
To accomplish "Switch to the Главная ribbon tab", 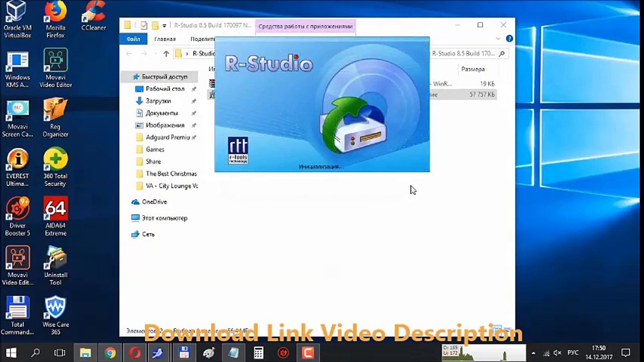I will coord(165,39).
